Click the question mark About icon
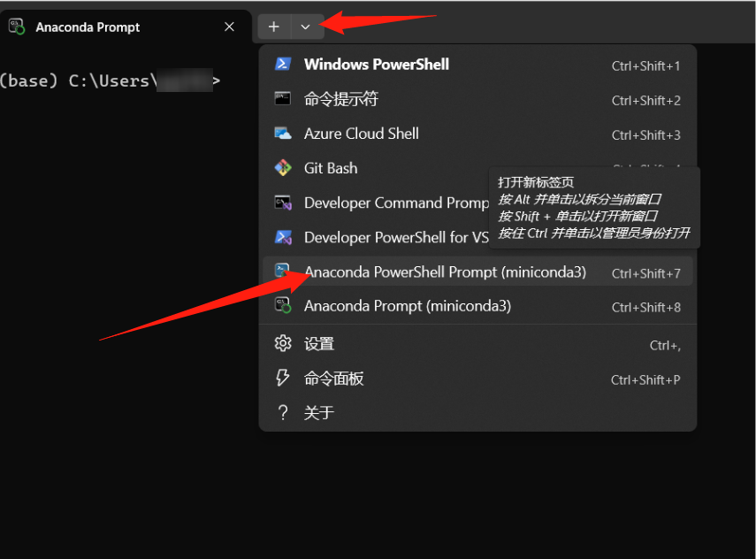 (x=283, y=413)
